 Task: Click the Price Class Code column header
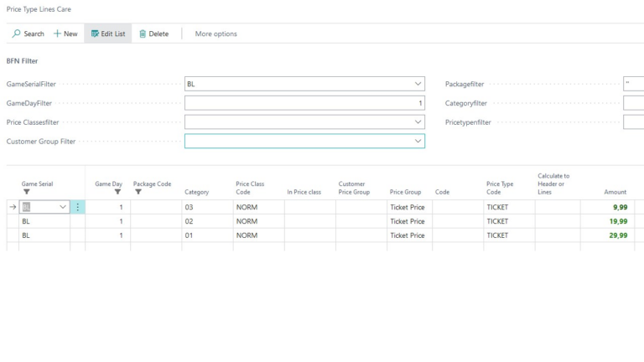[x=250, y=188]
